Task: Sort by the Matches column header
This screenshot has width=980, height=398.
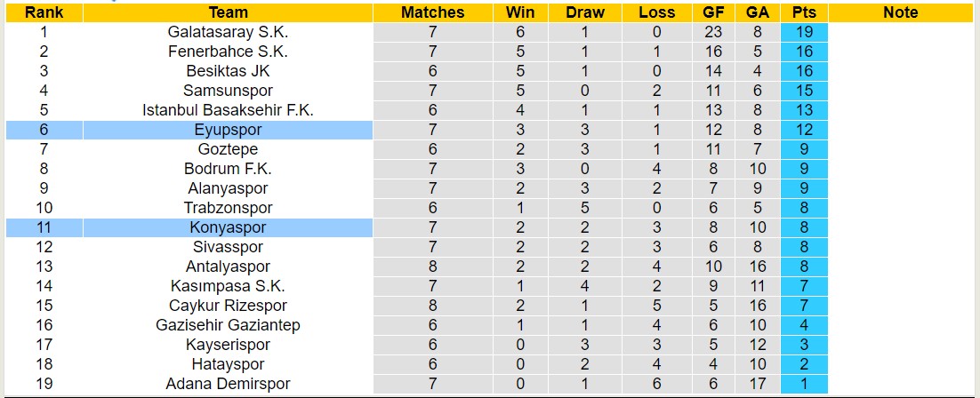Action: [432, 12]
